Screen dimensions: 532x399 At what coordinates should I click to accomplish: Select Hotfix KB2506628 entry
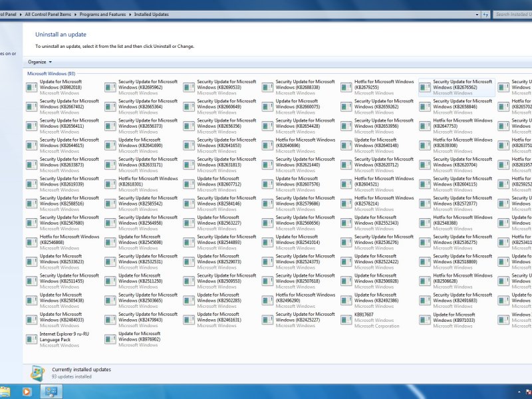tap(457, 281)
